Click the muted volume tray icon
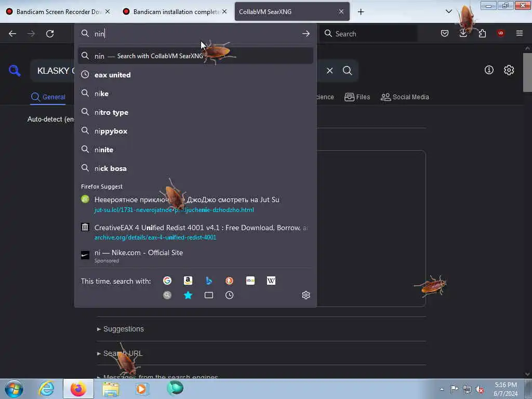532x399 pixels. [x=480, y=390]
